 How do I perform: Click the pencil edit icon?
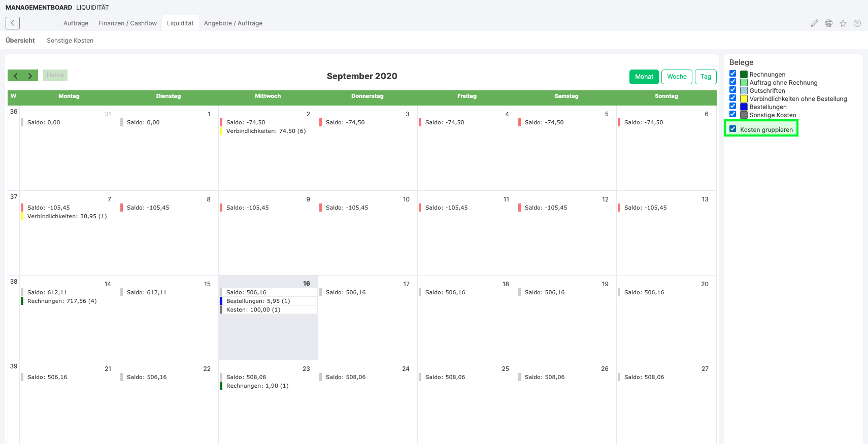(x=814, y=23)
